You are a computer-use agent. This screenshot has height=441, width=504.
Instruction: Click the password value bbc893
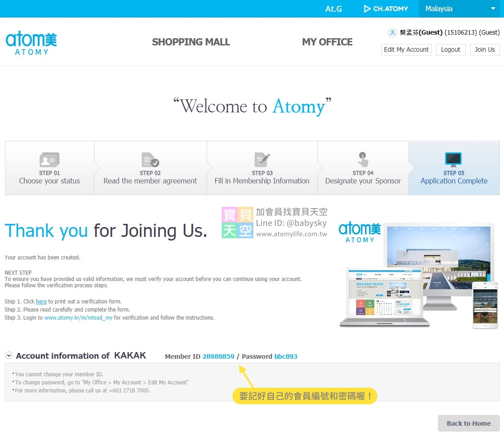point(286,356)
